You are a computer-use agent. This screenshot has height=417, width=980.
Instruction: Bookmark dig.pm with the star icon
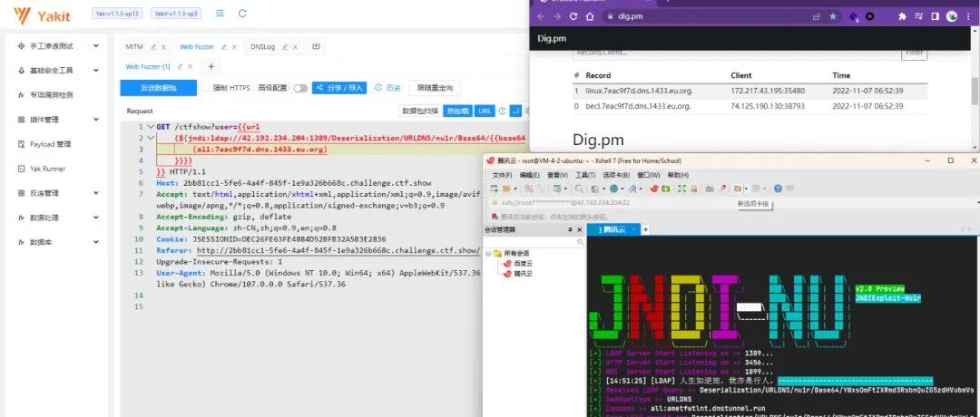832,17
